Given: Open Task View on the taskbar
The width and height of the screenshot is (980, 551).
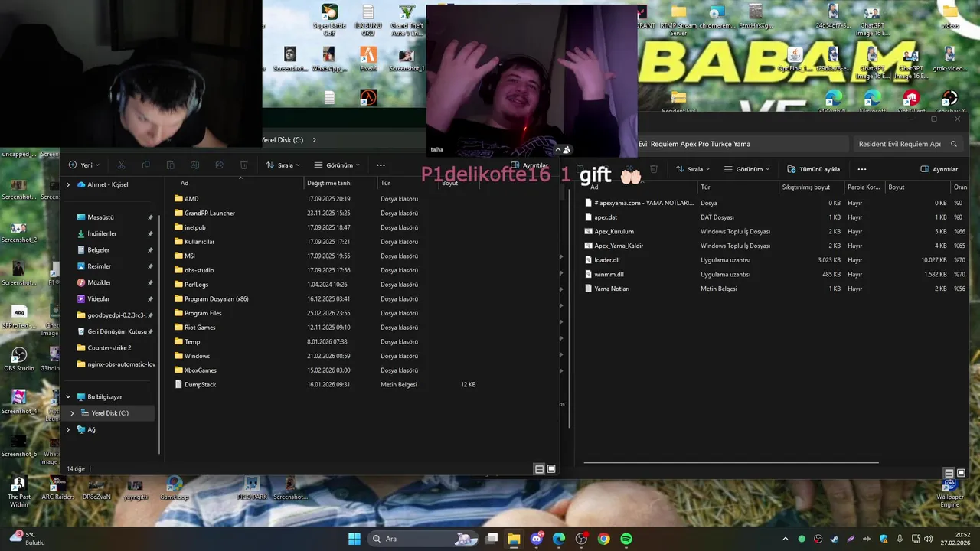Looking at the screenshot, I should tap(492, 539).
